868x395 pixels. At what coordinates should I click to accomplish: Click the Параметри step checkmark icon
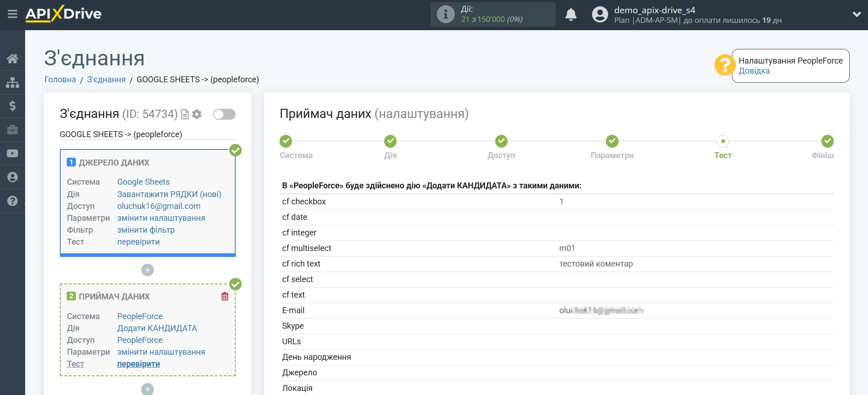click(x=612, y=141)
